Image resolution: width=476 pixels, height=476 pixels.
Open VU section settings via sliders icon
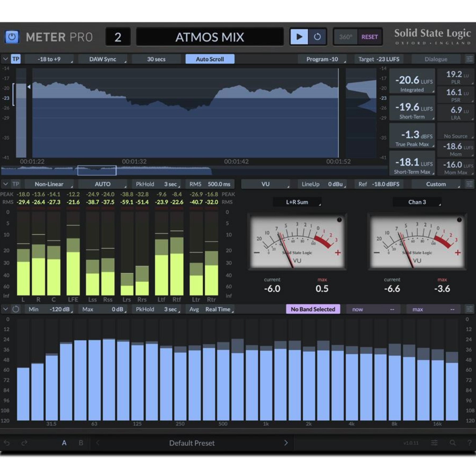(x=470, y=184)
